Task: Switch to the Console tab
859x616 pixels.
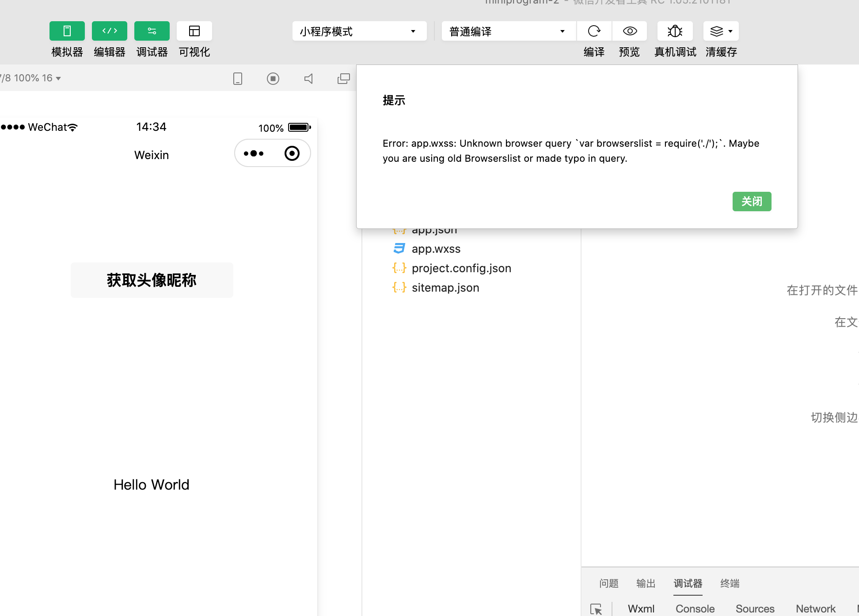Action: coord(695,608)
